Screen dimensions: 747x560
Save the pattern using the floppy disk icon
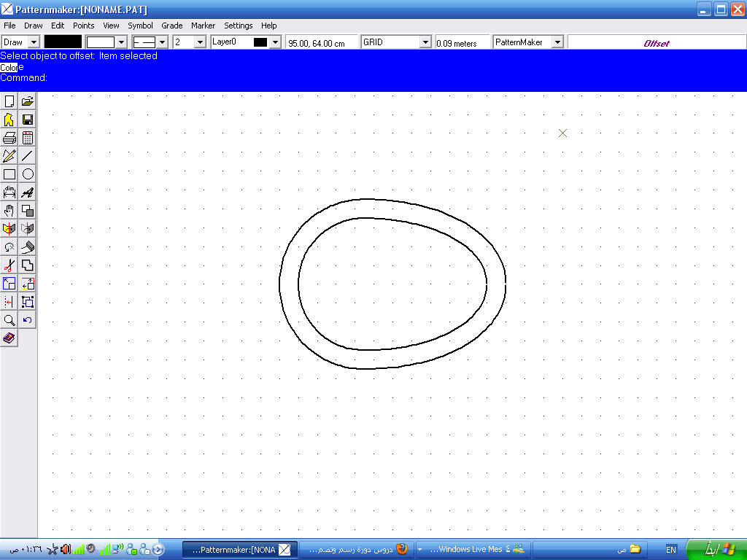[x=28, y=120]
